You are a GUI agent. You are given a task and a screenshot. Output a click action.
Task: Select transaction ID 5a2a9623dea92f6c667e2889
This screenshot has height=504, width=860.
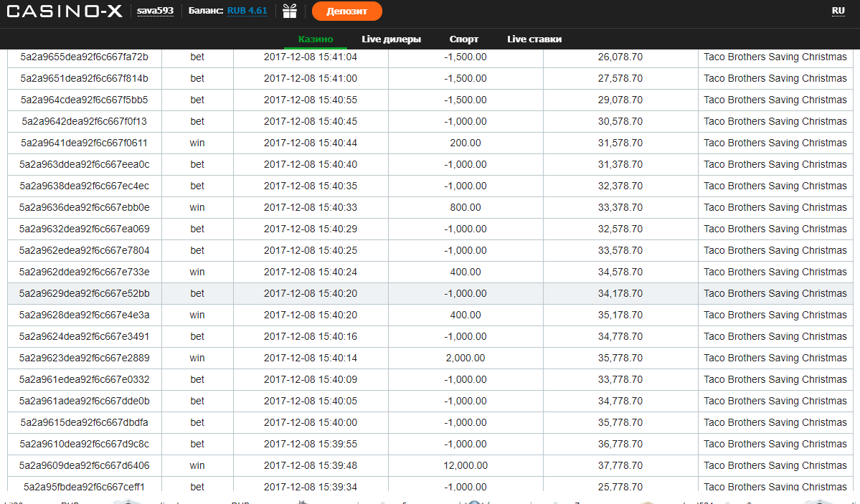(85, 358)
